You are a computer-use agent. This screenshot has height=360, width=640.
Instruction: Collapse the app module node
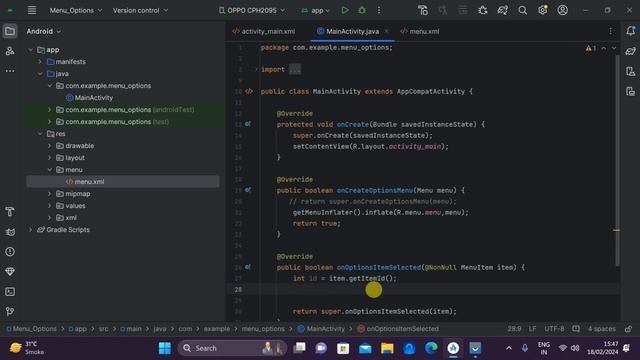tap(31, 50)
